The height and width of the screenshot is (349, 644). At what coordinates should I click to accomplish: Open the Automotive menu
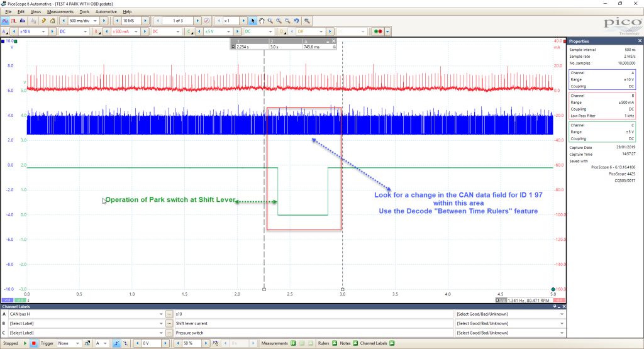point(106,11)
